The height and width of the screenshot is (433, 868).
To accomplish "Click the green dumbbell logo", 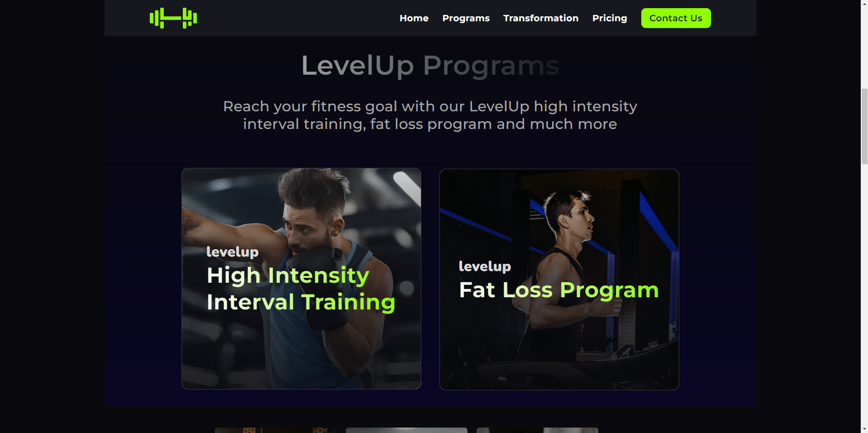I will pyautogui.click(x=173, y=18).
